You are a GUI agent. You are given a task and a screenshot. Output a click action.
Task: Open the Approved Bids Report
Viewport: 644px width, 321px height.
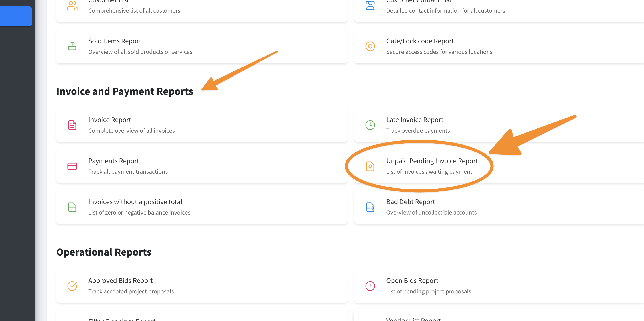coord(120,280)
